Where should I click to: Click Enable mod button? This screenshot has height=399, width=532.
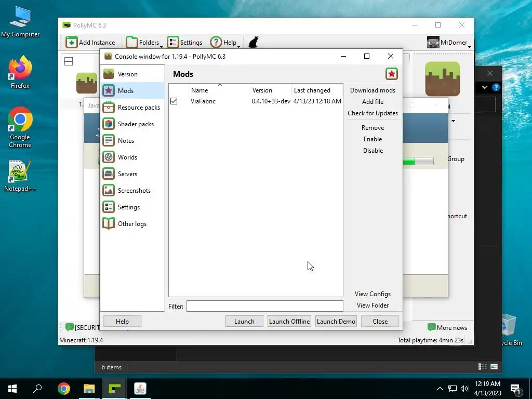[373, 139]
